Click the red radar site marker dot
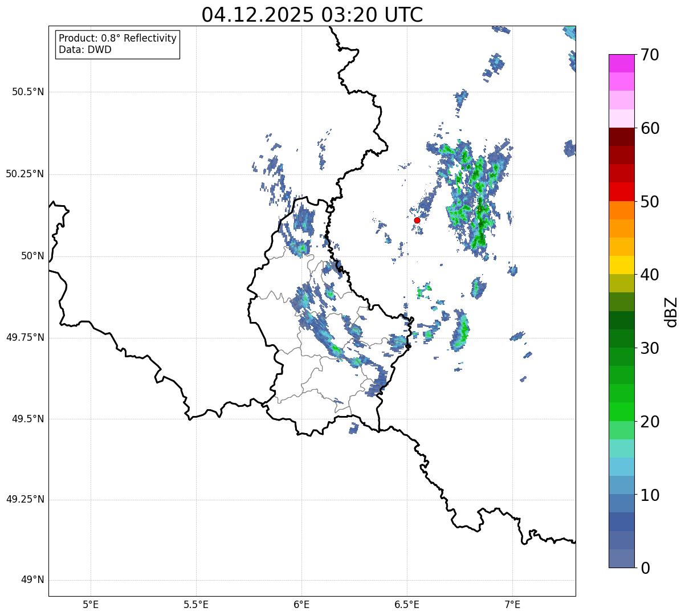This screenshot has width=685, height=616. point(417,220)
